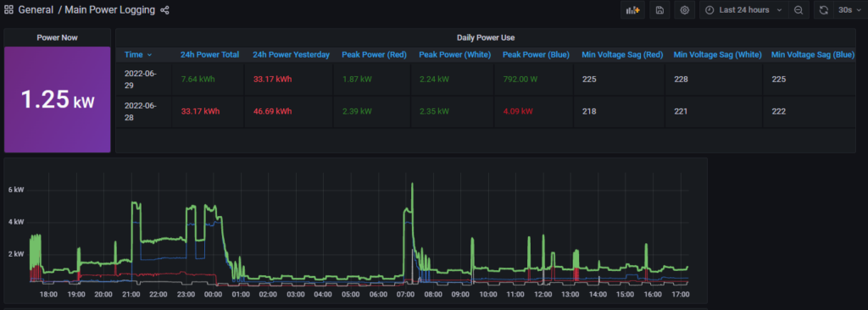
Task: Click the 00:00 label on time axis
Action: pos(213,295)
